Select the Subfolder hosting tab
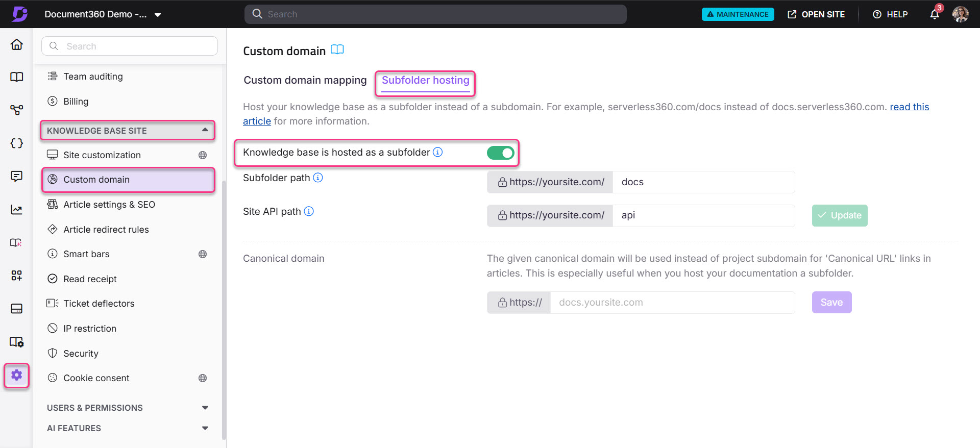 (425, 80)
